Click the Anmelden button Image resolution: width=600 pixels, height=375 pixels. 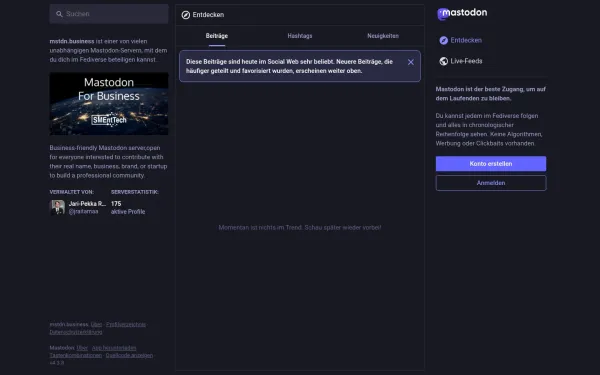click(x=491, y=183)
